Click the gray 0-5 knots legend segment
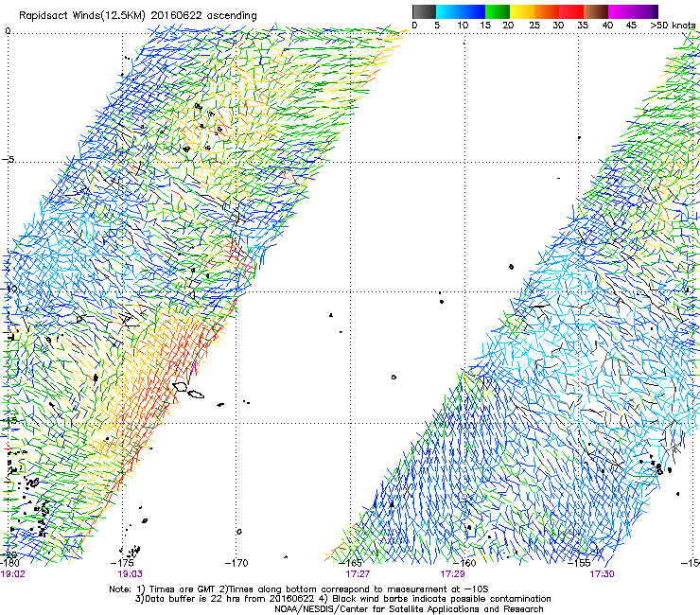The height and width of the screenshot is (615, 700). point(424,11)
